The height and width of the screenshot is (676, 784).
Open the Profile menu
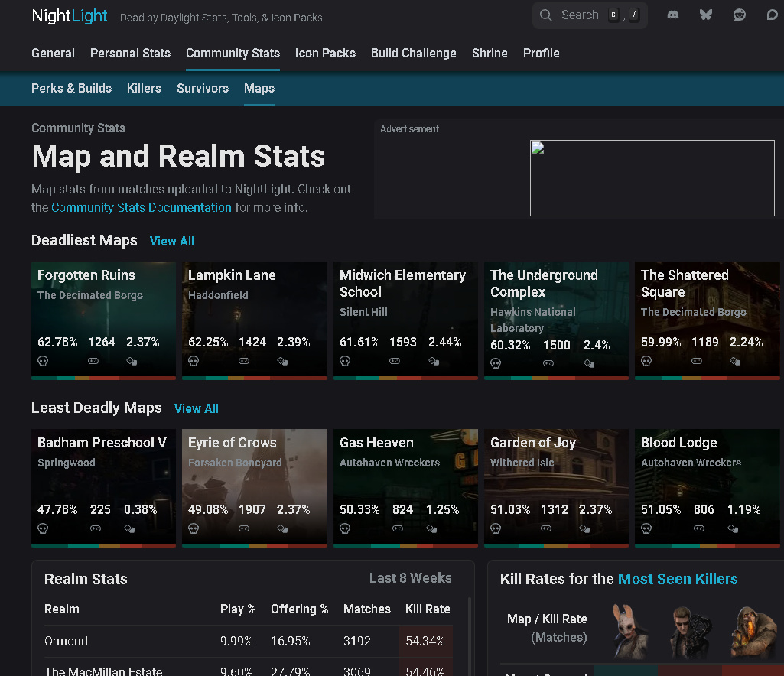pyautogui.click(x=541, y=53)
